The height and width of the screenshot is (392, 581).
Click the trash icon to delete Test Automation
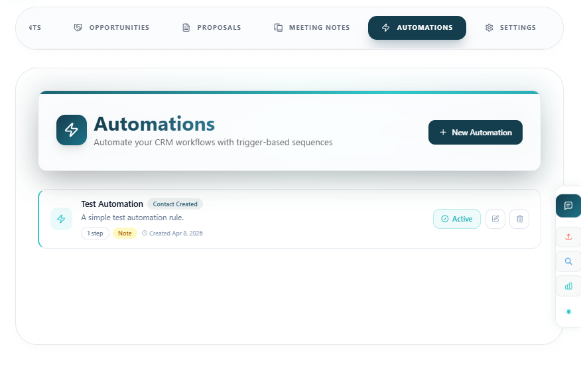point(519,219)
